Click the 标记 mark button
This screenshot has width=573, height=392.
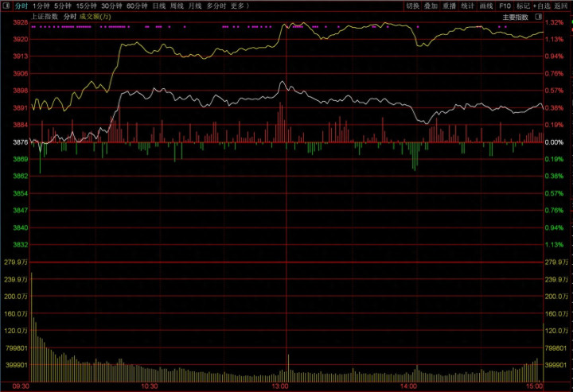tap(524, 6)
